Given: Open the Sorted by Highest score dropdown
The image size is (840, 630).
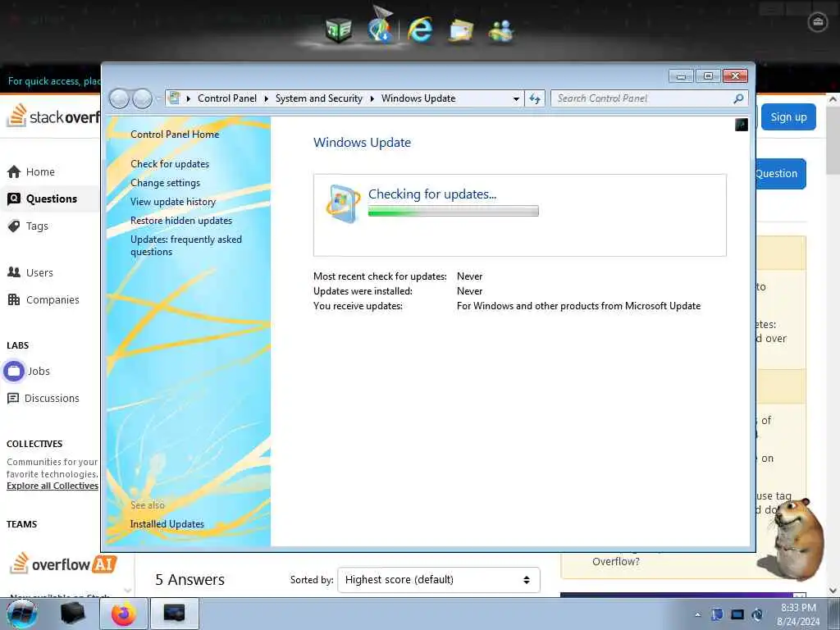Looking at the screenshot, I should tap(438, 580).
